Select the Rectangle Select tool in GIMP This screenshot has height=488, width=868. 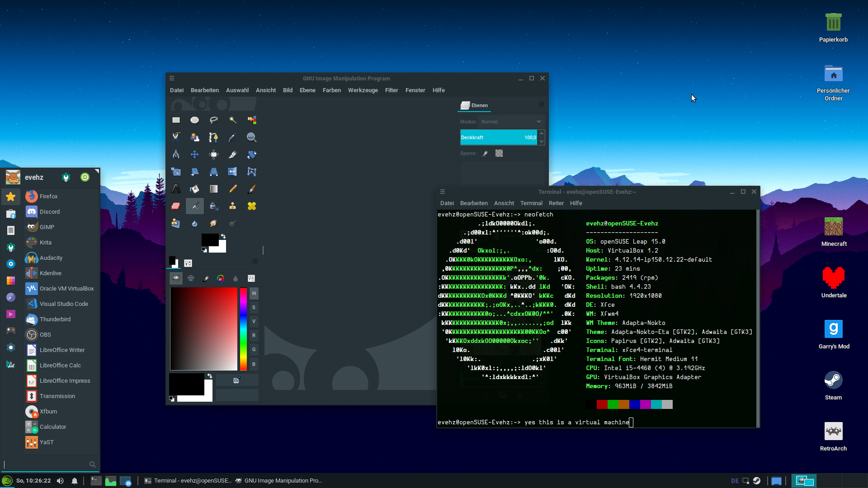pos(176,120)
